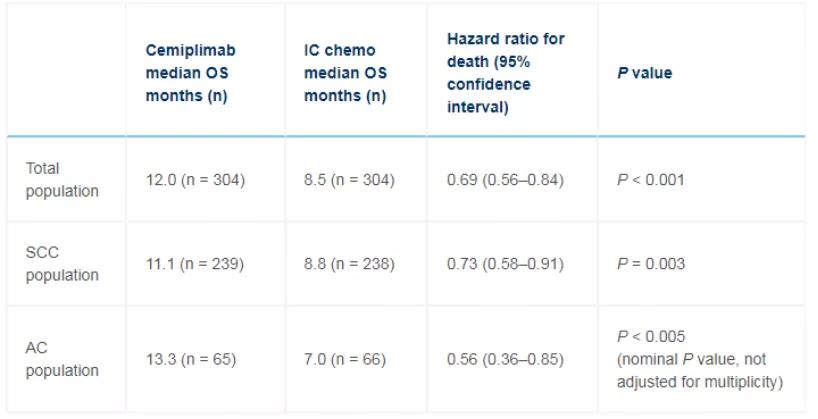Click the P = 0.003 cell
The image size is (818, 419).
[x=654, y=265]
